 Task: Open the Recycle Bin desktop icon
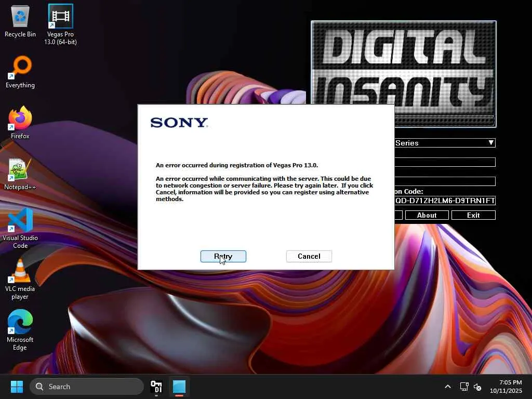(x=20, y=21)
